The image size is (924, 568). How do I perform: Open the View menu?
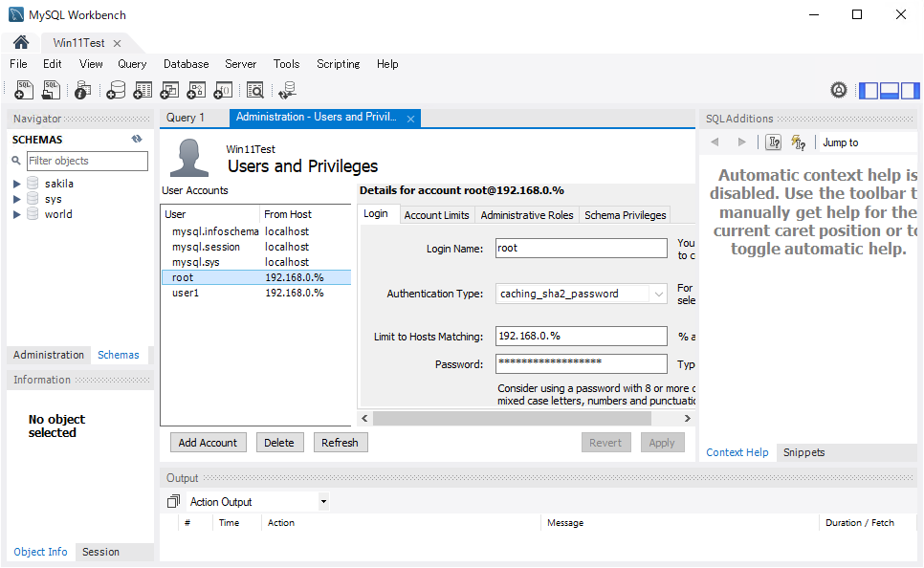[x=91, y=64]
